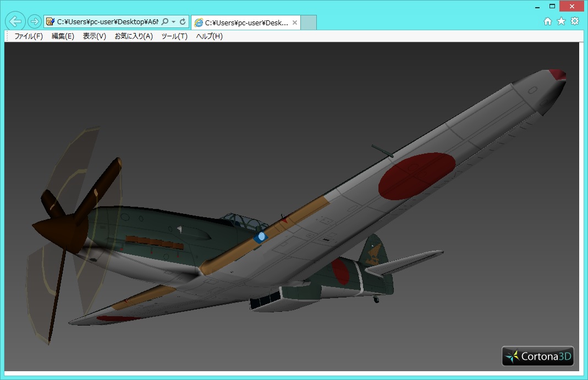Click the page icon left of the address
588x380 pixels.
coord(50,21)
